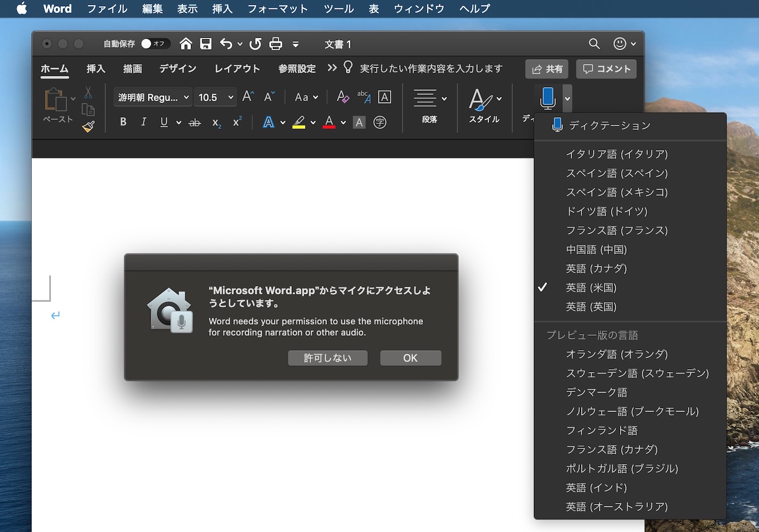Screen dimensions: 759x532
Task: Apply strikethrough formatting
Action: (195, 123)
